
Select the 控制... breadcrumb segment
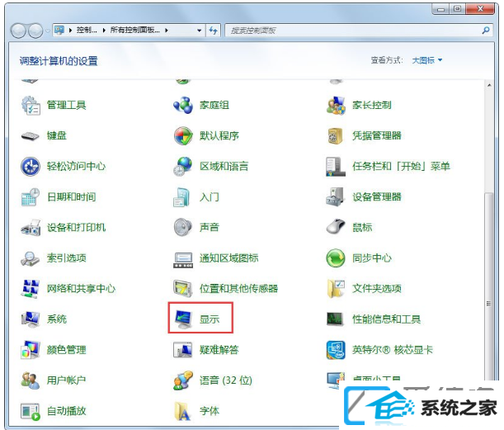pyautogui.click(x=87, y=31)
